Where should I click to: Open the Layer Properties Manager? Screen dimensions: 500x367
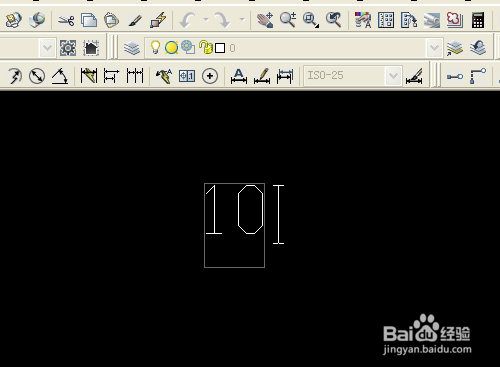click(x=132, y=48)
